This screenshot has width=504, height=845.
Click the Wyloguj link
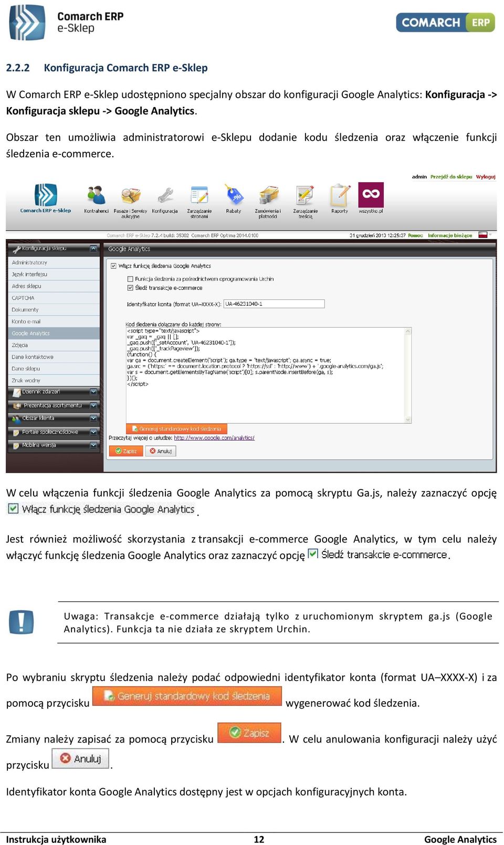click(x=486, y=177)
